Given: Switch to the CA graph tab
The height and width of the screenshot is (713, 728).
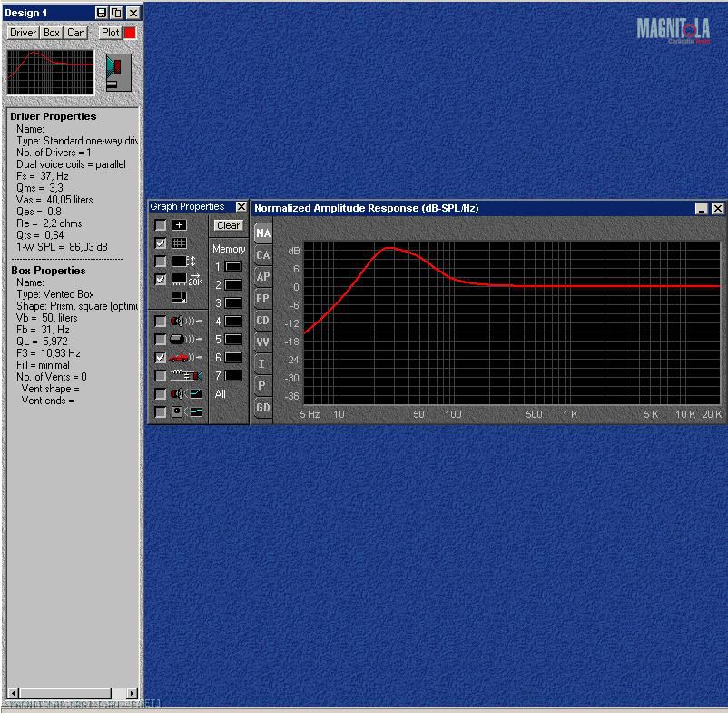Looking at the screenshot, I should click(x=263, y=255).
